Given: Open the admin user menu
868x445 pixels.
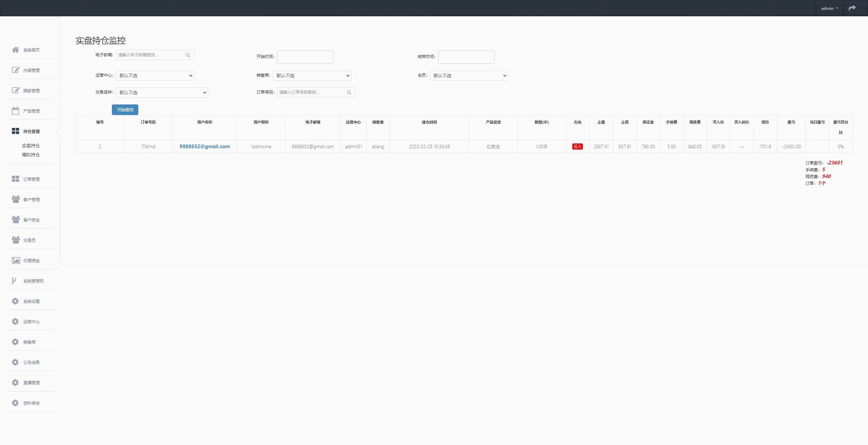Looking at the screenshot, I should click(829, 8).
